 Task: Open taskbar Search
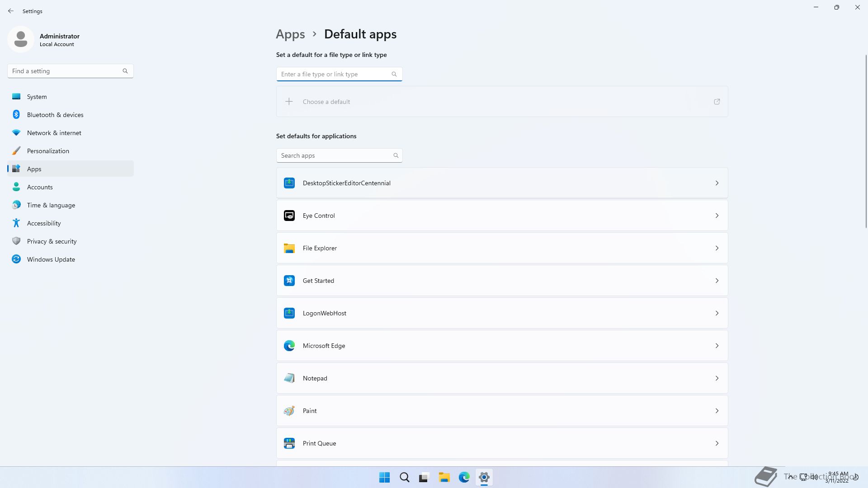[404, 477]
